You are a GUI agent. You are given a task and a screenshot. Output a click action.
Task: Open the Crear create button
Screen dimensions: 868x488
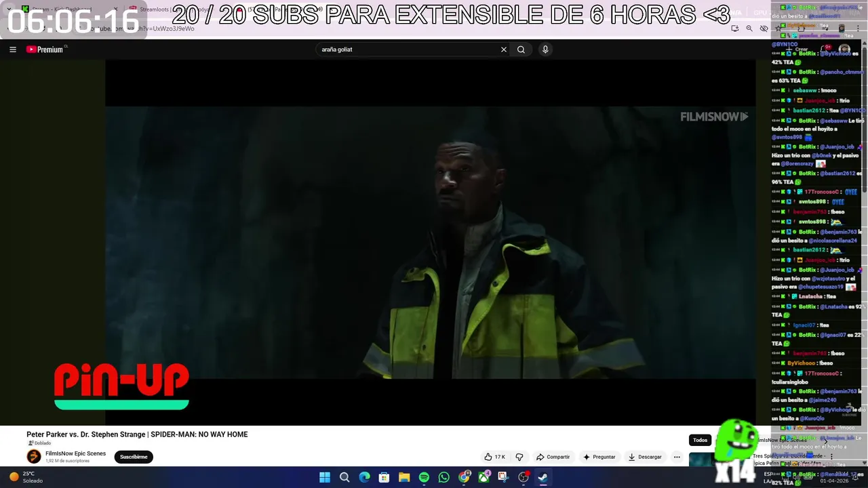pyautogui.click(x=798, y=49)
